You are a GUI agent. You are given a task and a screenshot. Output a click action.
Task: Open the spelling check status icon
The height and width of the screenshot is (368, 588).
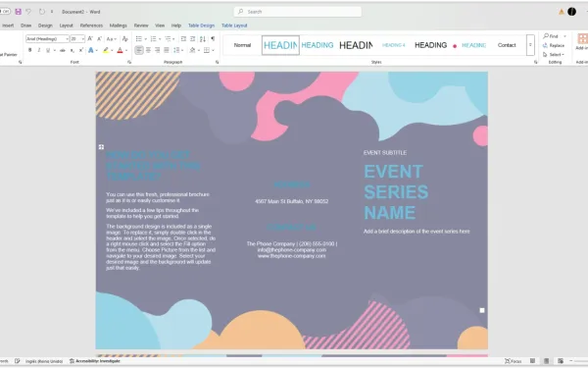point(18,361)
